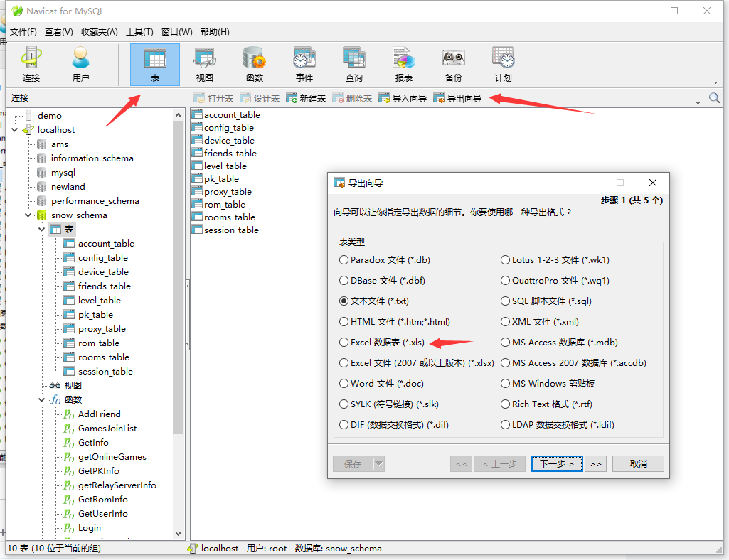Click 取消 cancel button in wizard
The width and height of the screenshot is (729, 560).
pyautogui.click(x=638, y=463)
